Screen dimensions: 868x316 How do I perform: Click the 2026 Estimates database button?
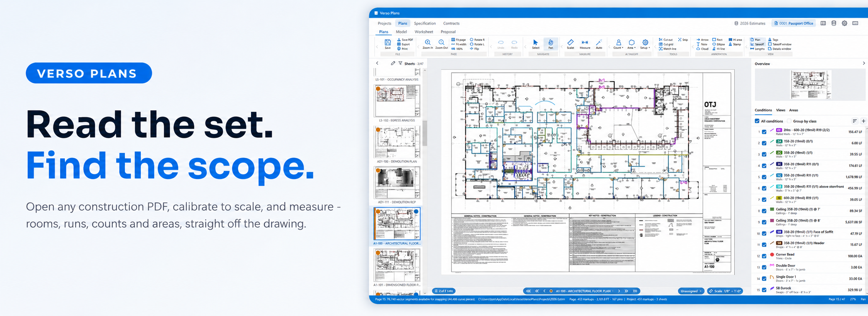pyautogui.click(x=750, y=23)
